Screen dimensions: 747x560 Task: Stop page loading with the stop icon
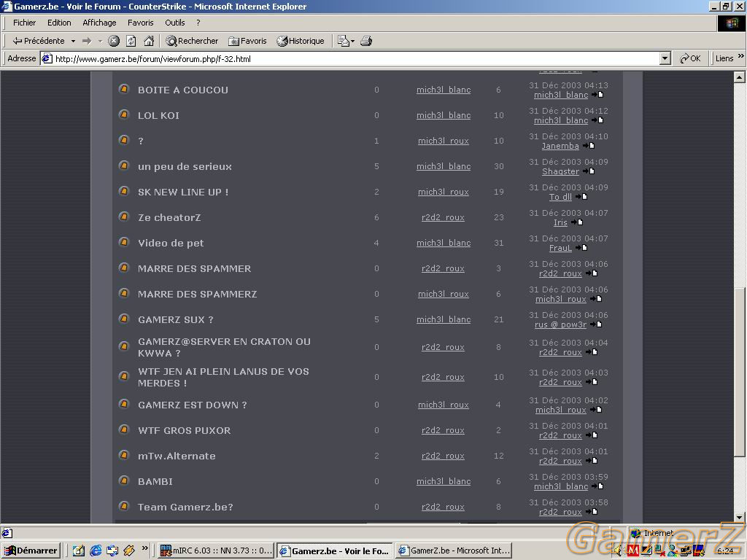pyautogui.click(x=113, y=41)
